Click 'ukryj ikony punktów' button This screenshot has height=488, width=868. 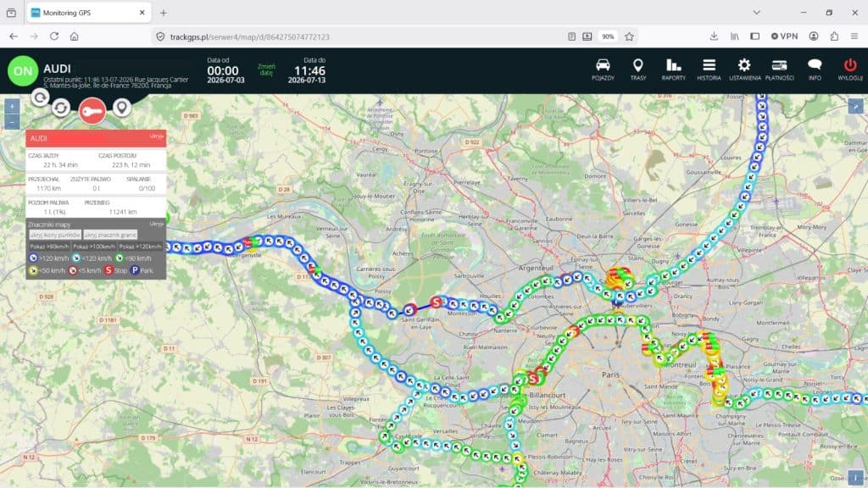tap(55, 235)
